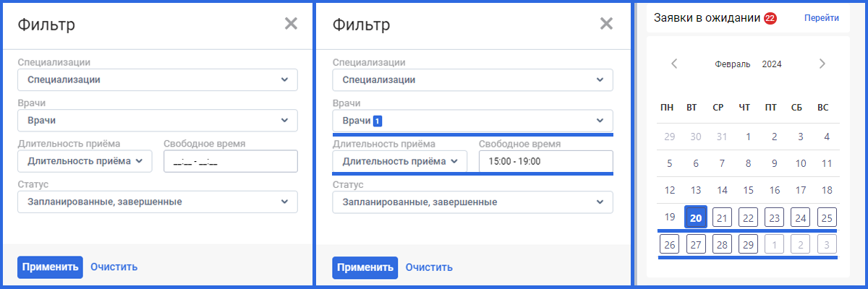Screen dimensions: 868x289
Task: Click the empty Свободное время time field
Action: pyautogui.click(x=230, y=161)
